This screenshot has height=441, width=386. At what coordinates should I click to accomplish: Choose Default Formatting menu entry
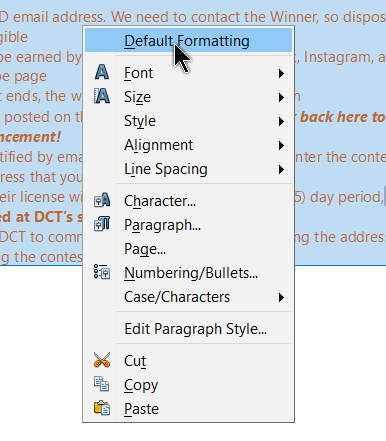coord(188,40)
